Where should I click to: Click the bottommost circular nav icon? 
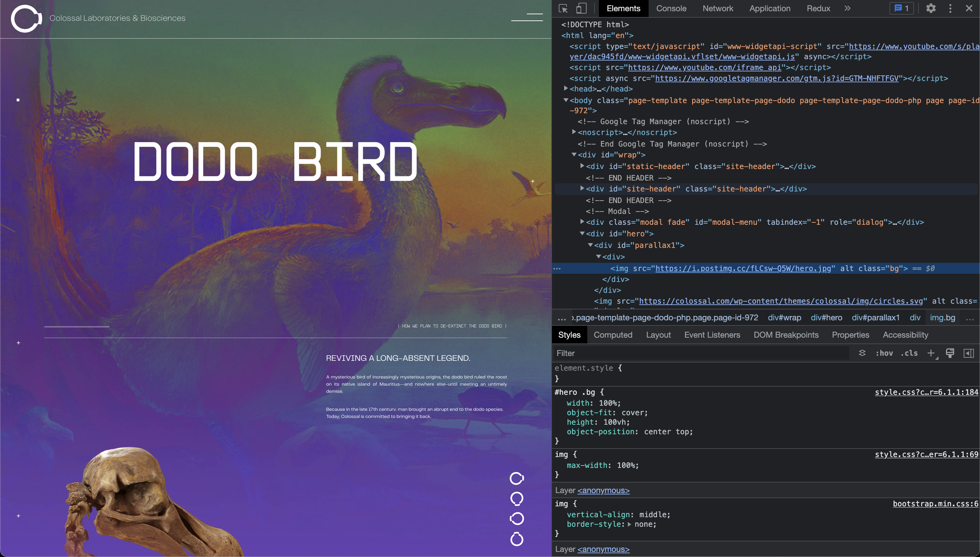tap(517, 539)
